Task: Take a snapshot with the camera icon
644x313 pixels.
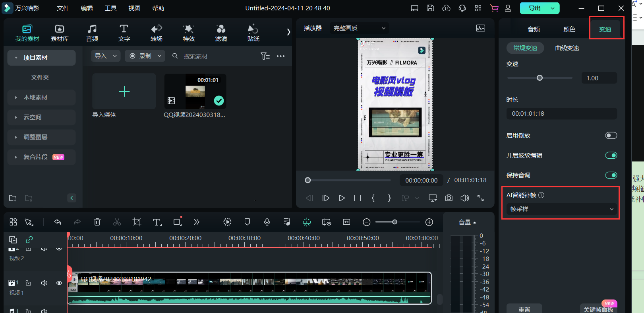Action: click(449, 198)
